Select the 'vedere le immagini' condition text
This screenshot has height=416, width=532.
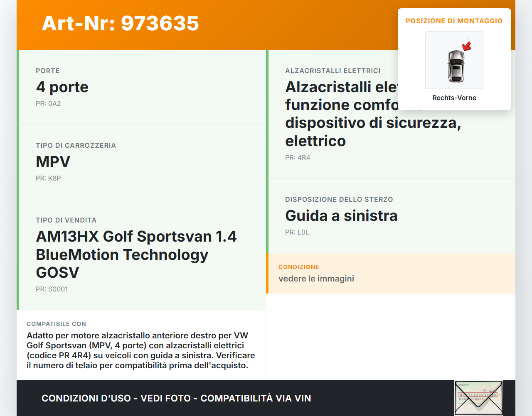coord(316,279)
